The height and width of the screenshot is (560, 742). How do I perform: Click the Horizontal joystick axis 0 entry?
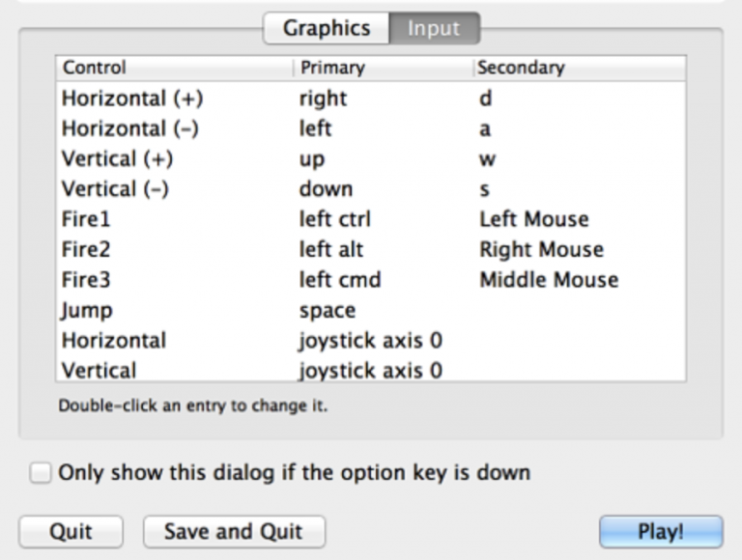(370, 341)
